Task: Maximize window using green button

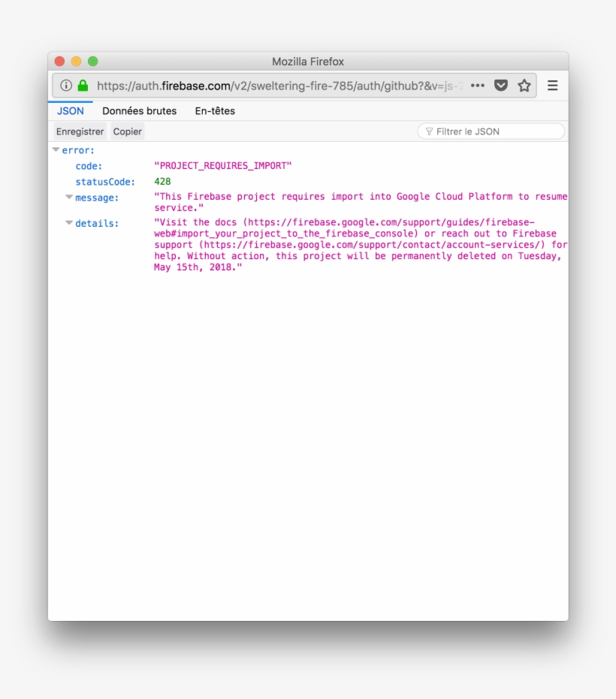Action: [x=93, y=62]
